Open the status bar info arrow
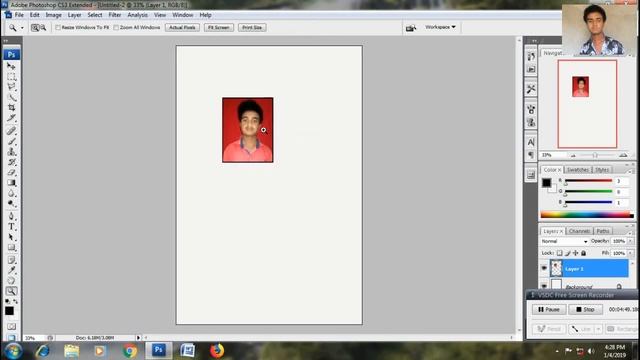The image size is (640, 360). point(138,338)
